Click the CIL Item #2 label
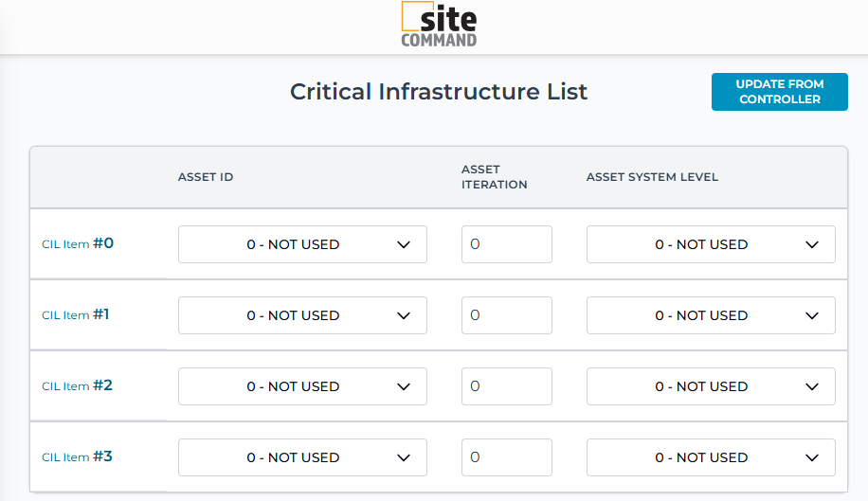 pyautogui.click(x=78, y=385)
